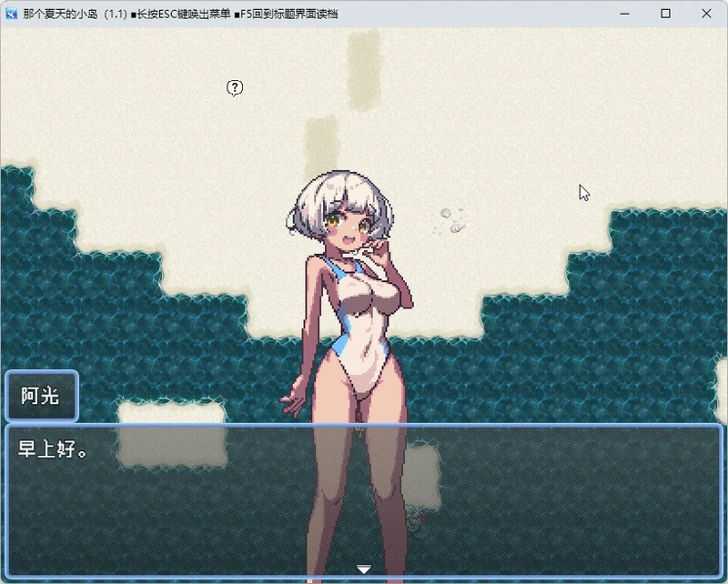Image resolution: width=728 pixels, height=584 pixels.
Task: Click the question mark balloon above the map
Action: (234, 88)
